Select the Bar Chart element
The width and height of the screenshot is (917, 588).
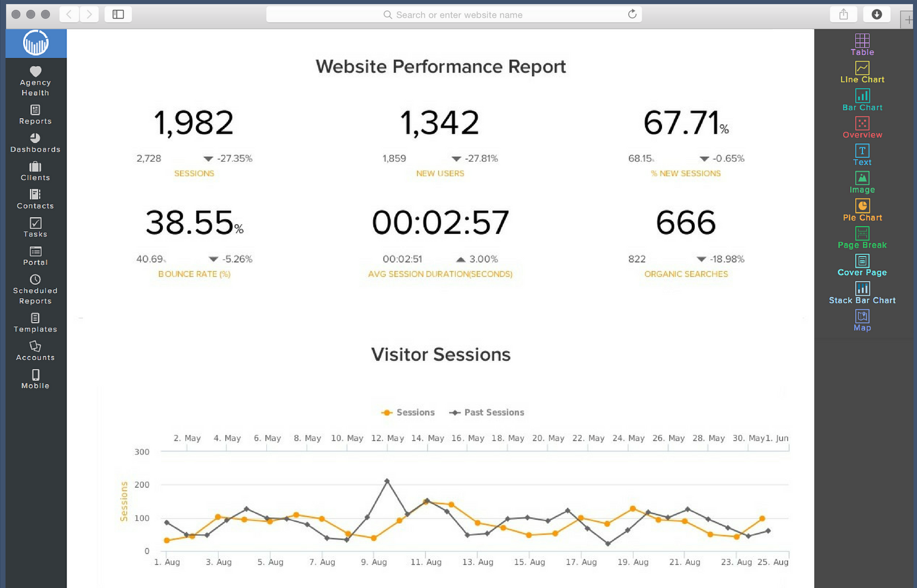pos(862,99)
